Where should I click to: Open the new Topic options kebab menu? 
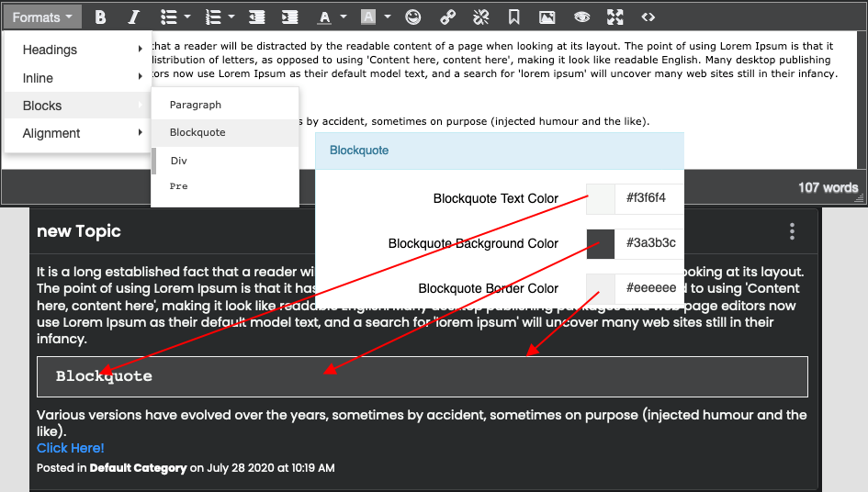click(x=792, y=231)
